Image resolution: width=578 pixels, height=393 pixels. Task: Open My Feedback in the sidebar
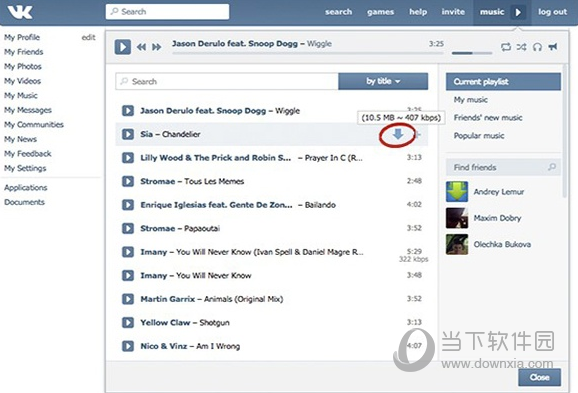[28, 154]
